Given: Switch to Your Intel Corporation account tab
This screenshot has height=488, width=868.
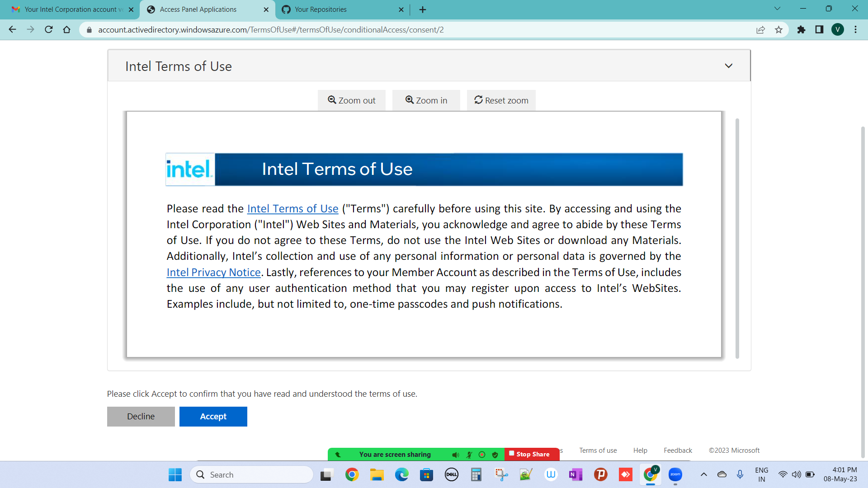Looking at the screenshot, I should [72, 9].
